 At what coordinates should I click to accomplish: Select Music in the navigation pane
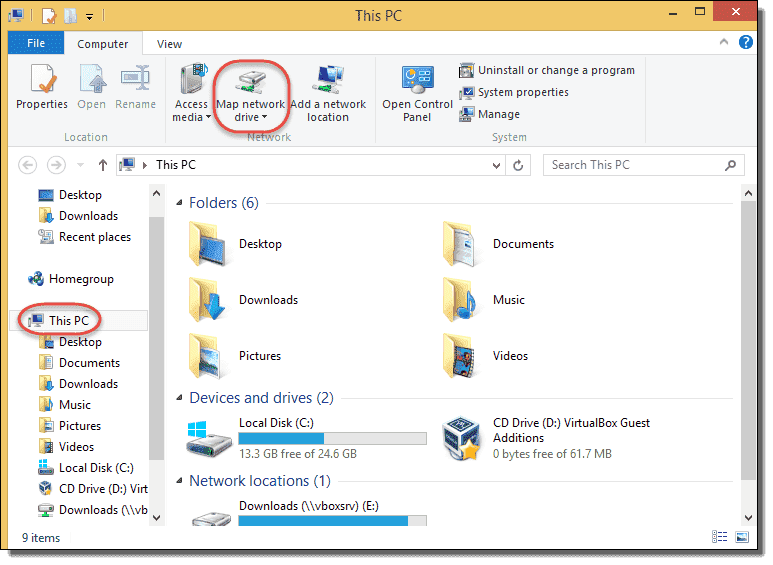(x=65, y=405)
